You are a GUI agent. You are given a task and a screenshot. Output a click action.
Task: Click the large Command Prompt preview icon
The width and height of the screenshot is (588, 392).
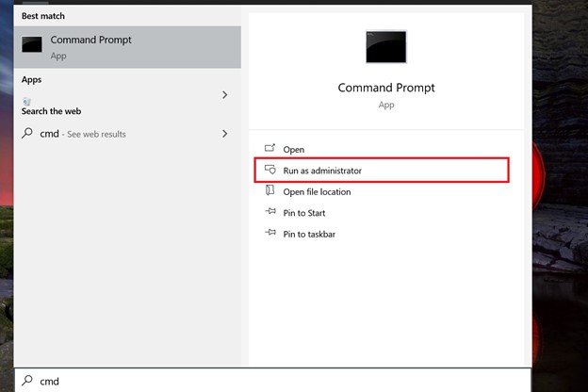[386, 47]
